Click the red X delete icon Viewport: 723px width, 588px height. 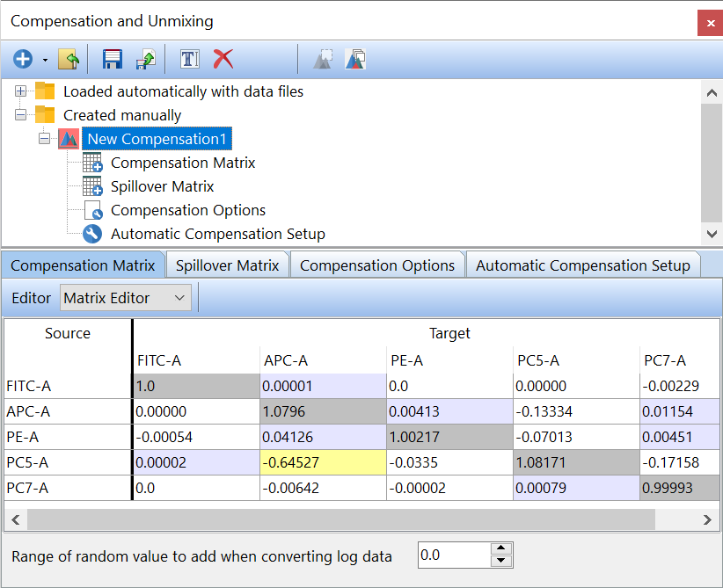coord(223,60)
